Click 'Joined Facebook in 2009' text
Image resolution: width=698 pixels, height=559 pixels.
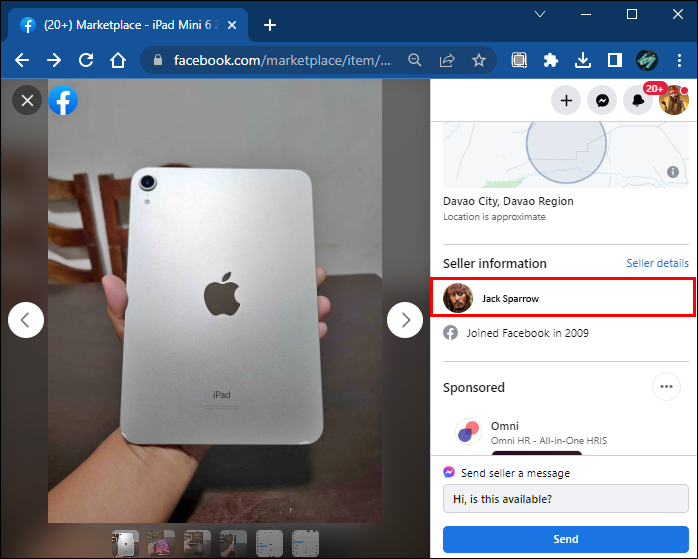coord(528,333)
